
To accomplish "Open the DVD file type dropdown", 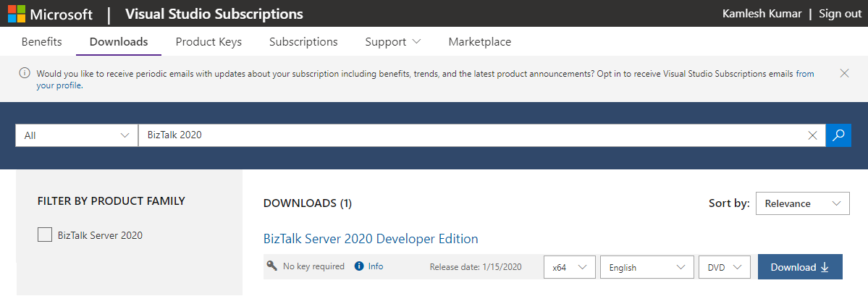I will pyautogui.click(x=724, y=267).
